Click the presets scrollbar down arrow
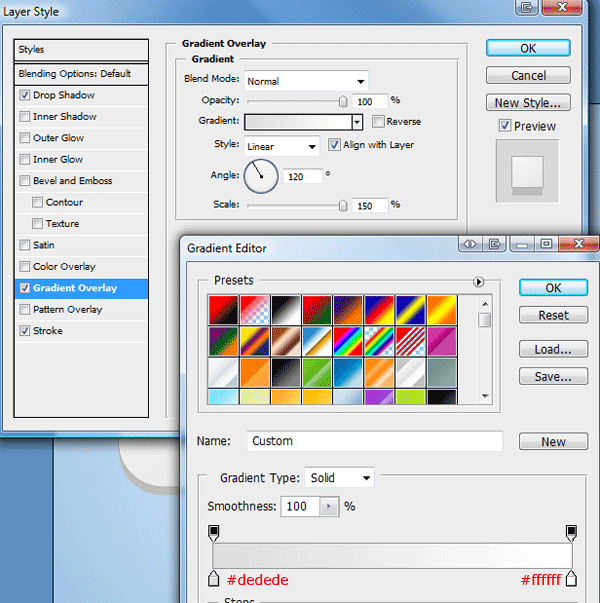 click(485, 396)
